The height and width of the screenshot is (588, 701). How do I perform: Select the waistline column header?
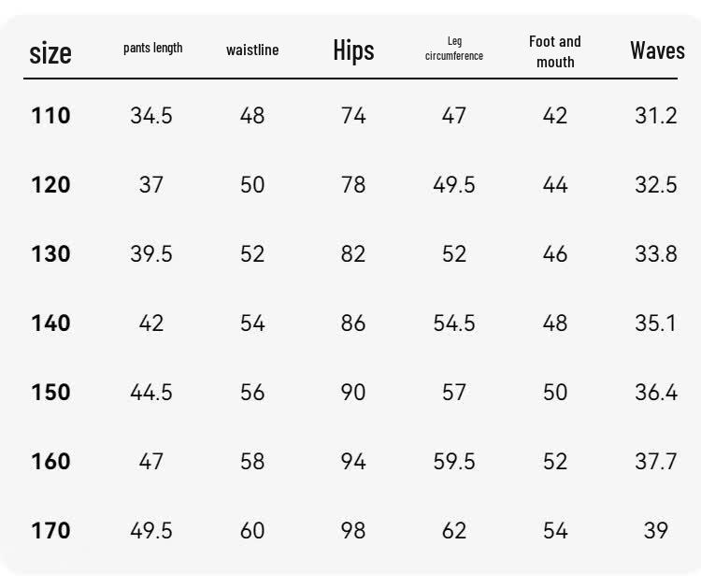[x=252, y=50]
